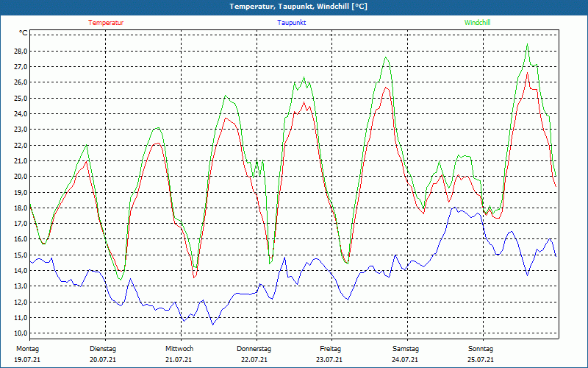The image size is (588, 368).
Task: Click the 23,0 y-axis value
Action: 21,130
